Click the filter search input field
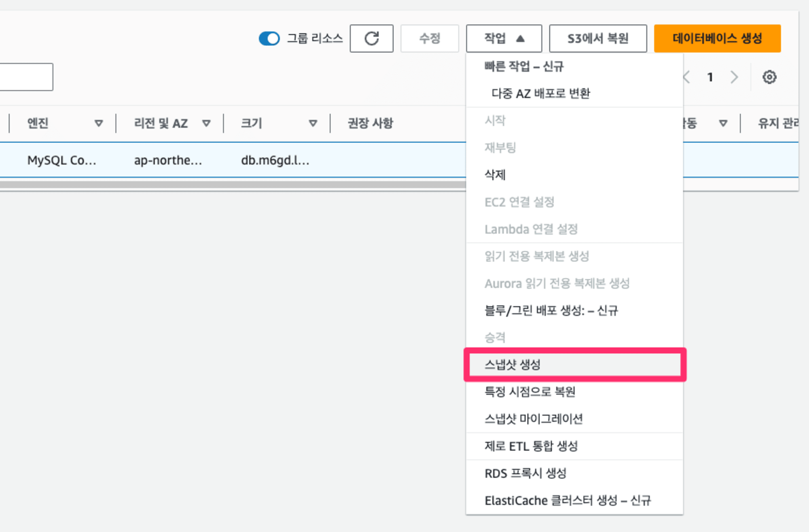This screenshot has width=809, height=532. tap(26, 77)
